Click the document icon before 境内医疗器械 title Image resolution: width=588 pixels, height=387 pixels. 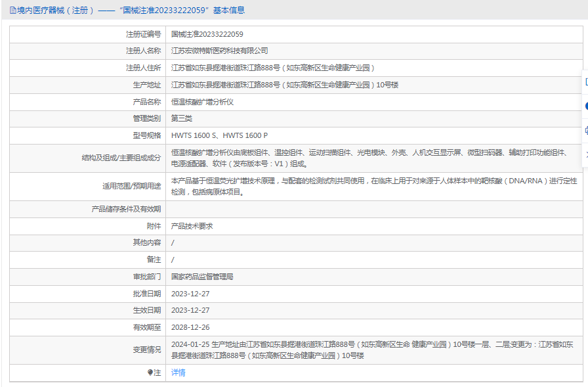(12, 11)
